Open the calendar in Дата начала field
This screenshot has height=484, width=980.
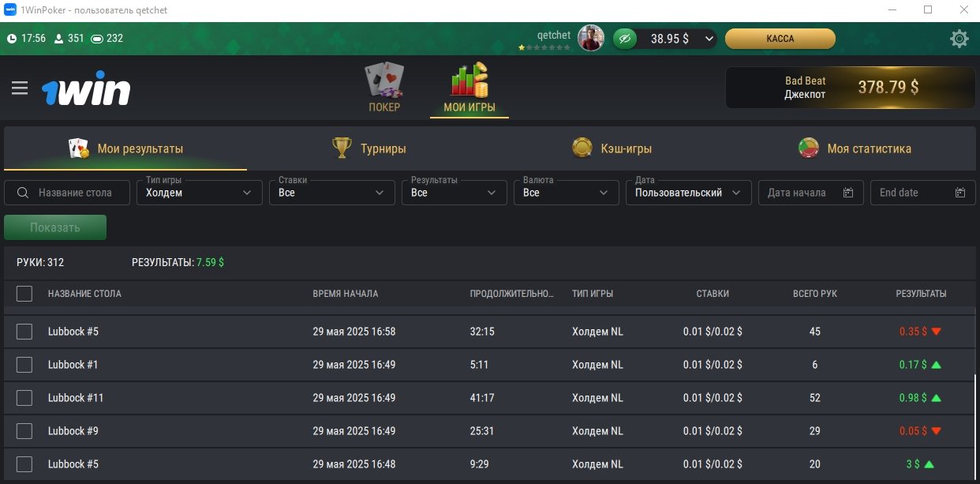848,193
